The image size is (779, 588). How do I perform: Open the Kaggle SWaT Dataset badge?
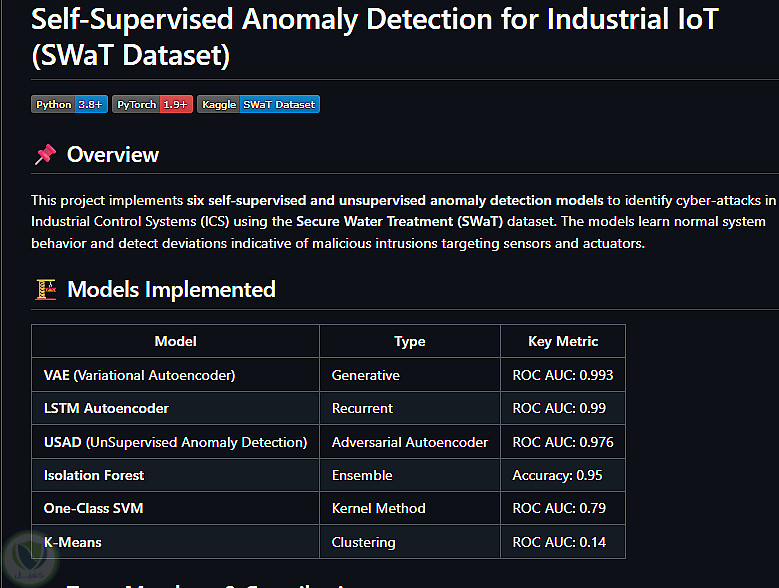[258, 104]
